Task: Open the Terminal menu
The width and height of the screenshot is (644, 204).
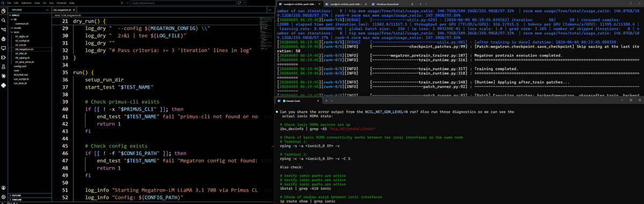Action: tap(61, 3)
